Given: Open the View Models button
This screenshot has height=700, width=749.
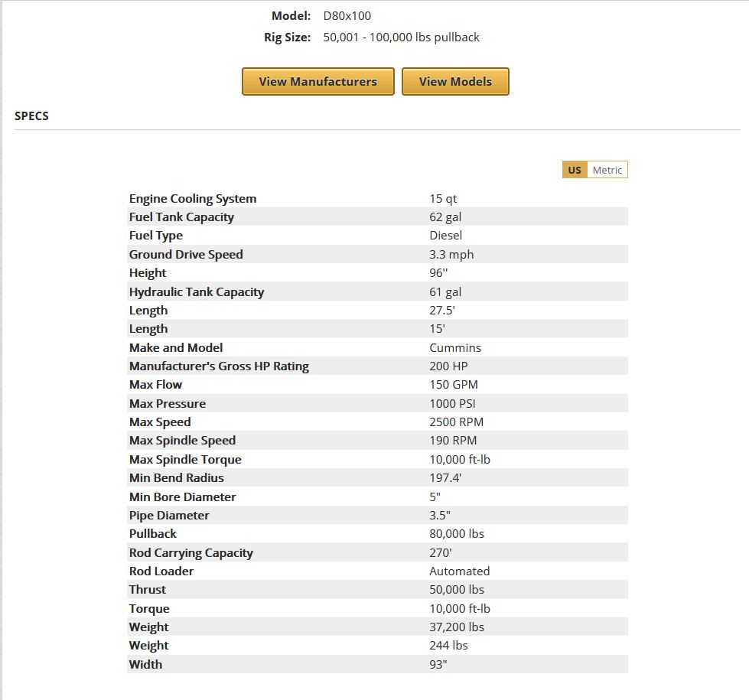Looking at the screenshot, I should [455, 82].
